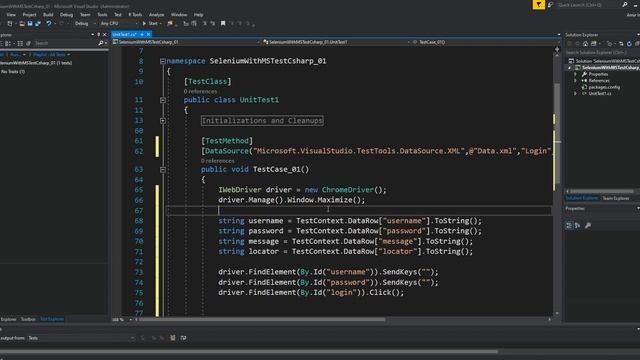
Task: Undo the last edit with the toolbar arrow
Action: point(49,24)
